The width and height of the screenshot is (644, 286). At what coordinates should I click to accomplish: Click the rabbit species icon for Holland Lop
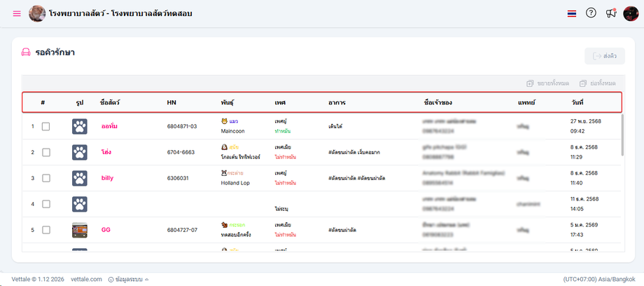[224, 173]
